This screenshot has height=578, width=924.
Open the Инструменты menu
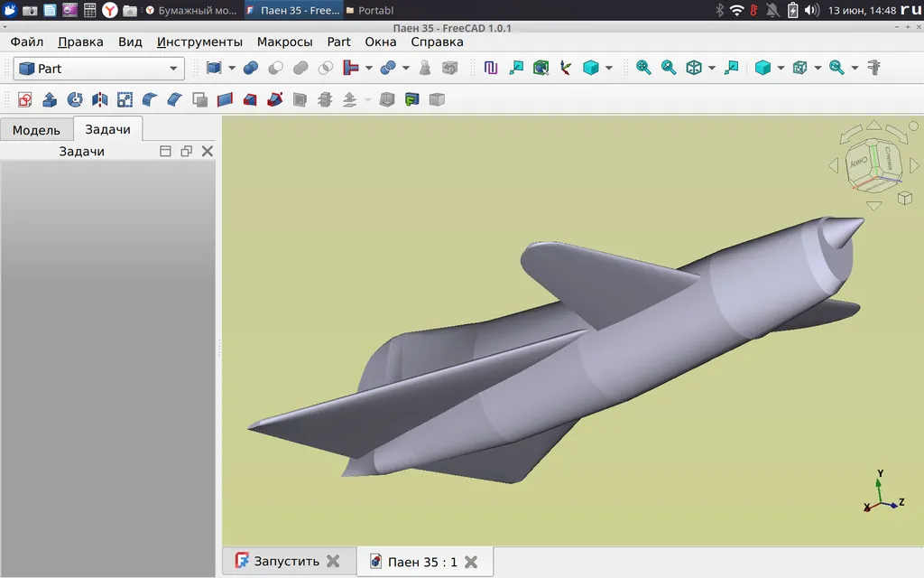[x=199, y=42]
